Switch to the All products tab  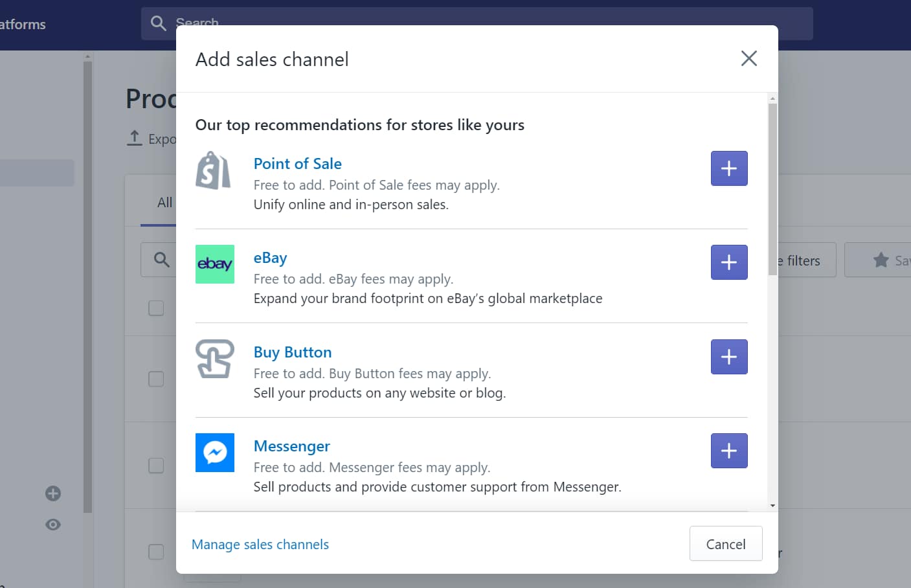tap(164, 202)
